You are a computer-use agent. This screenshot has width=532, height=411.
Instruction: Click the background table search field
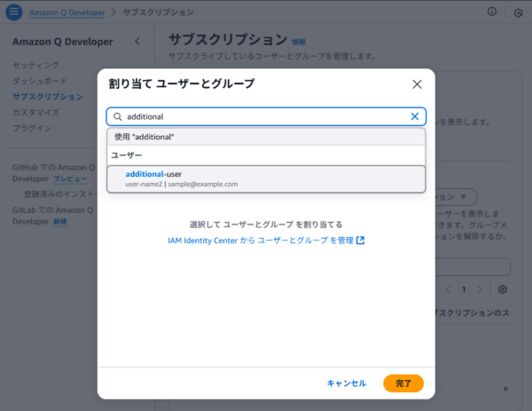473,266
